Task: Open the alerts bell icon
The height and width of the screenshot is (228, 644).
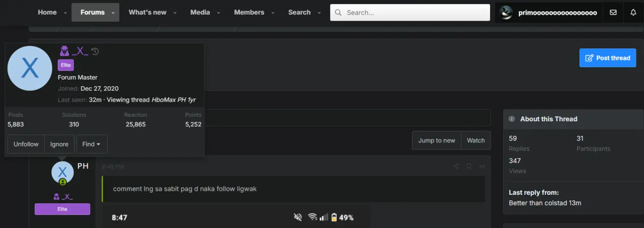Action: tap(633, 13)
